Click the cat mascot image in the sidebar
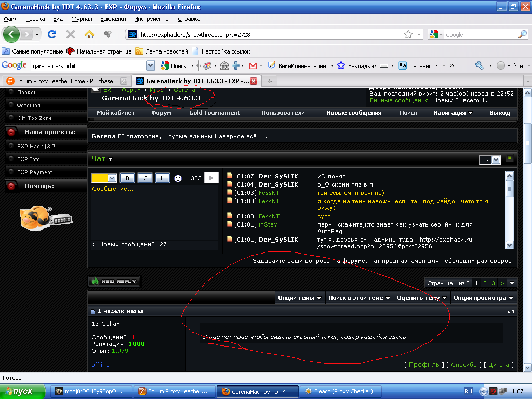Screen dimensions: 532x399 (x=46, y=218)
